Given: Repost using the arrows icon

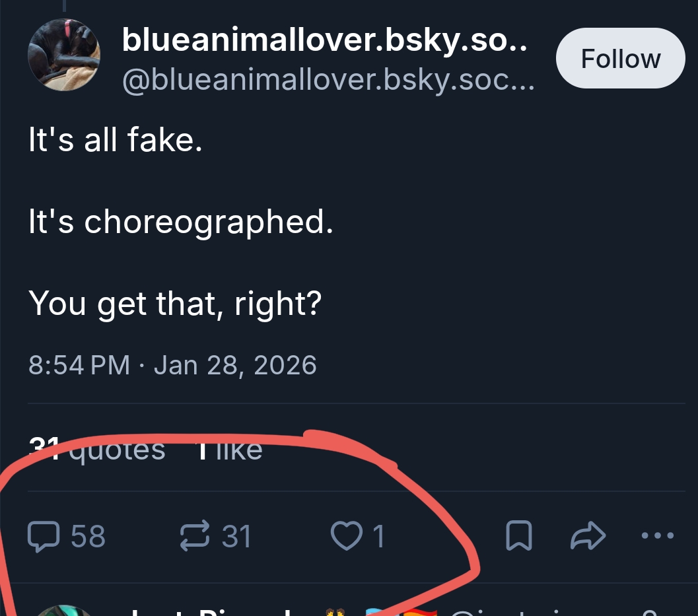Looking at the screenshot, I should coord(195,535).
